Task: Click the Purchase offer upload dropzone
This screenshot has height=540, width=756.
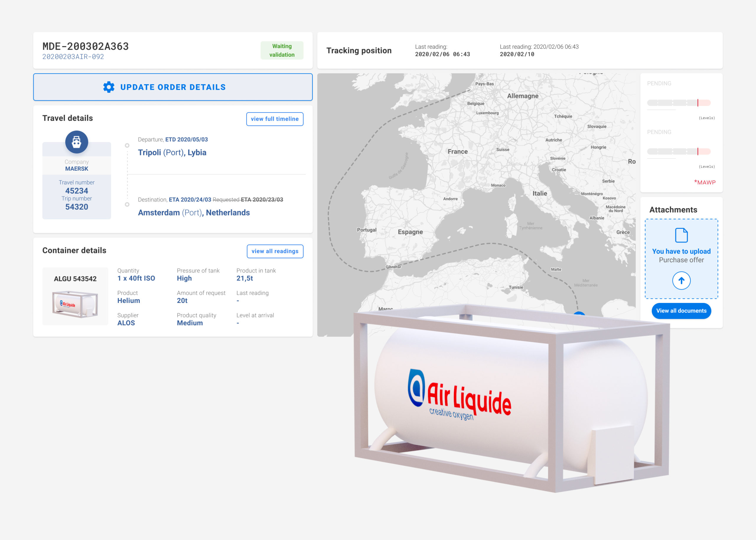Action: 681,259
